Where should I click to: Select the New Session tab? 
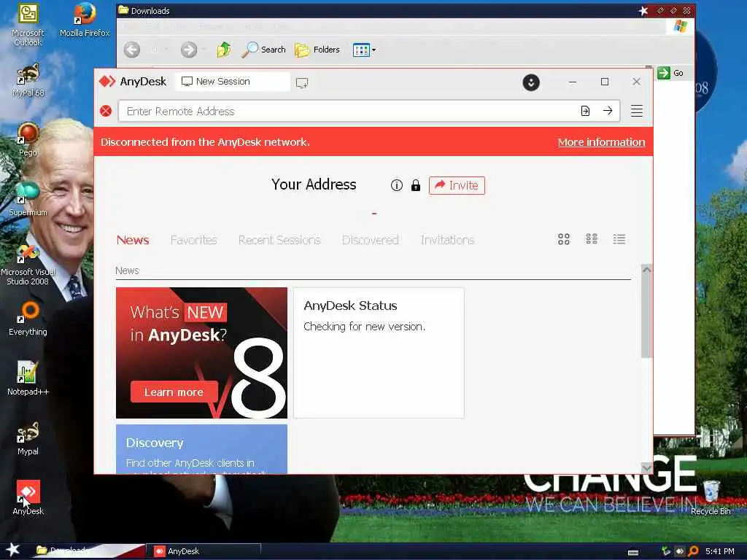(233, 82)
